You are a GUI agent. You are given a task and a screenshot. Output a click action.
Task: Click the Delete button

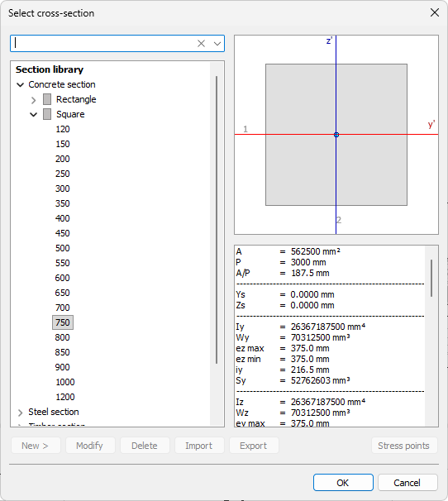(145, 446)
